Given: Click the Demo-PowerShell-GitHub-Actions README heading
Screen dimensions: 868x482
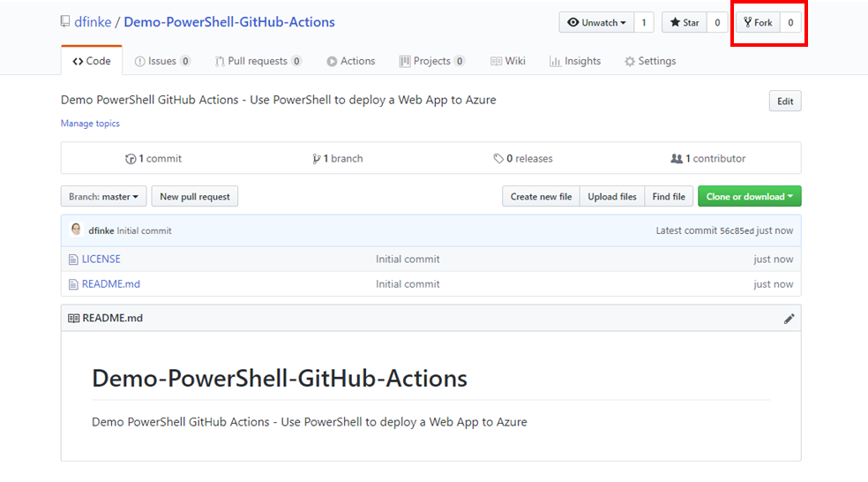Looking at the screenshot, I should point(280,379).
